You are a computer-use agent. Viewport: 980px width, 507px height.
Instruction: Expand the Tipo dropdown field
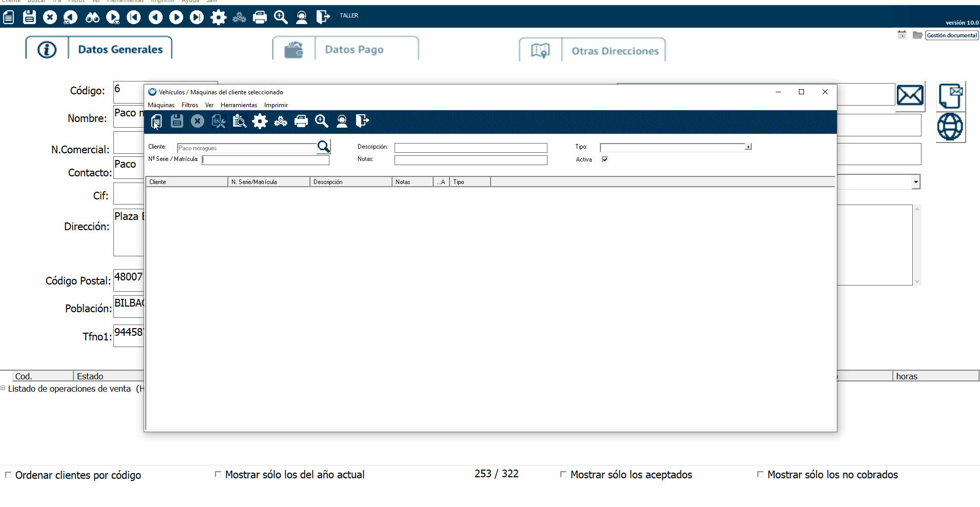coord(748,147)
